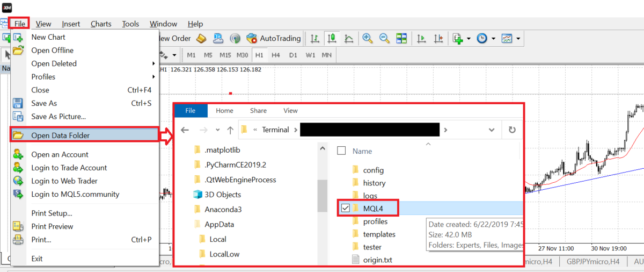Switch to the GBPJPYmicro,H4 chart tab

(593, 261)
